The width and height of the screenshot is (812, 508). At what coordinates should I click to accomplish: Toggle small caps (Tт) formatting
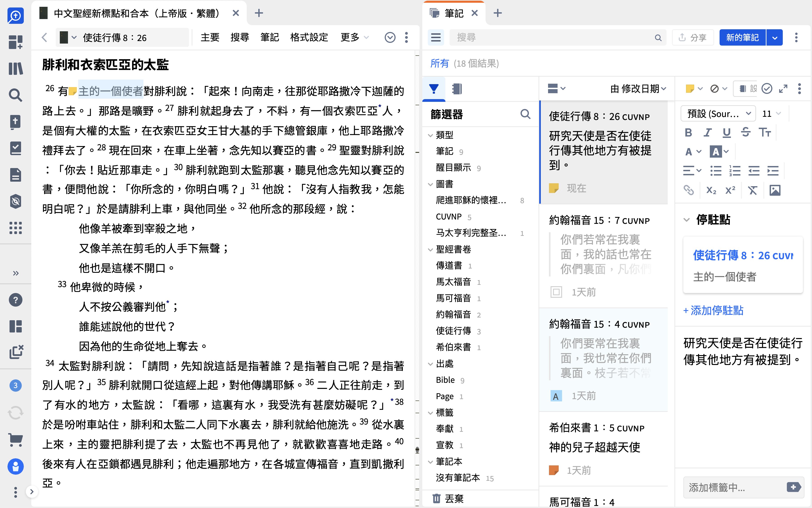(765, 132)
